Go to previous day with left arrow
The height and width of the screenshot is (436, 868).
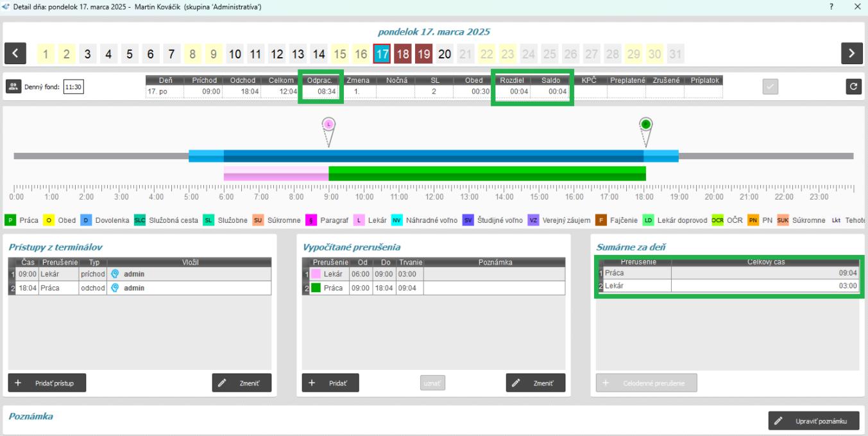tap(16, 53)
